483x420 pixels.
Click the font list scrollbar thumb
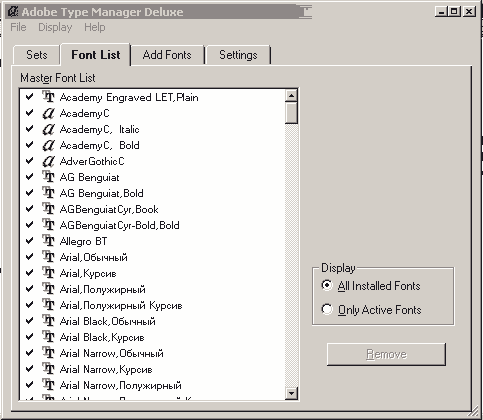coord(291,113)
